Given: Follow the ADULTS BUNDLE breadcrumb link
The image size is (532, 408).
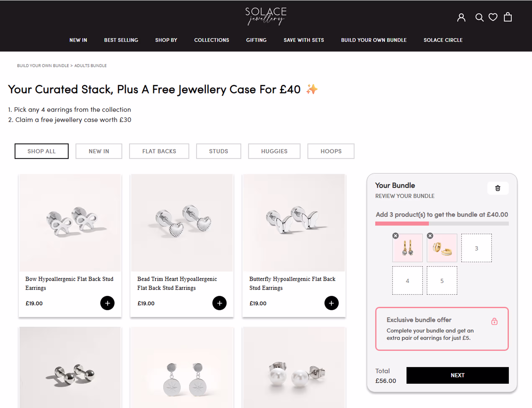Looking at the screenshot, I should pyautogui.click(x=90, y=66).
